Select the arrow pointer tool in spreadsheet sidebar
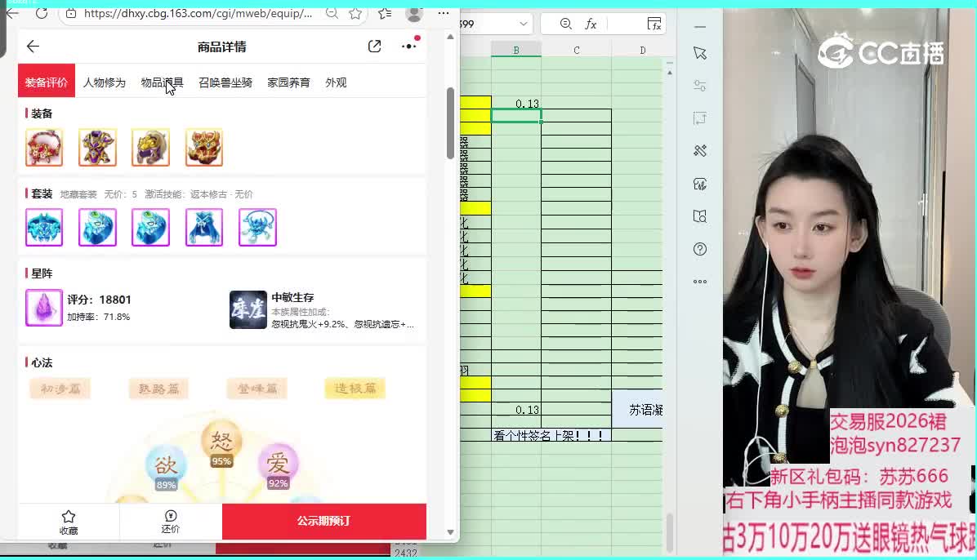This screenshot has width=977, height=560. pos(700,54)
